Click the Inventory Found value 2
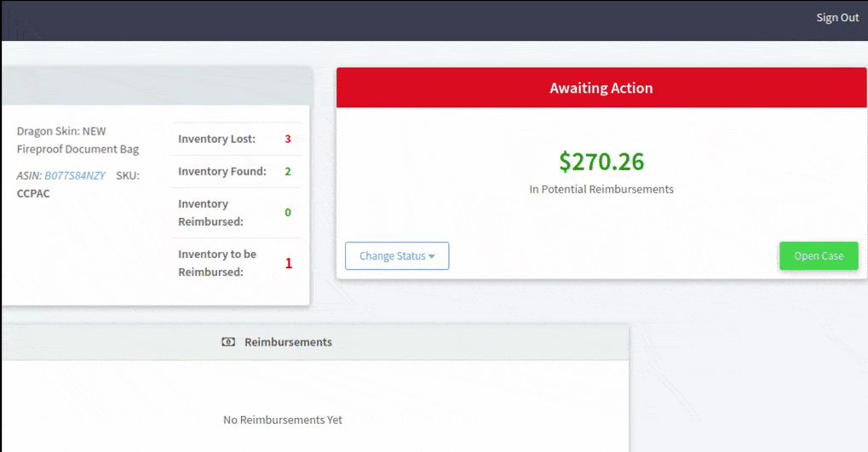The image size is (868, 452). pyautogui.click(x=288, y=171)
